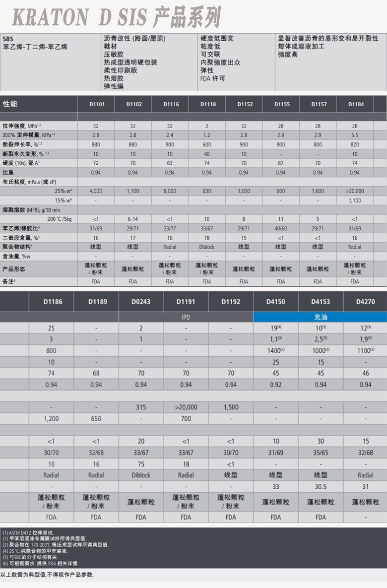Click the D1155 column header

point(282,104)
